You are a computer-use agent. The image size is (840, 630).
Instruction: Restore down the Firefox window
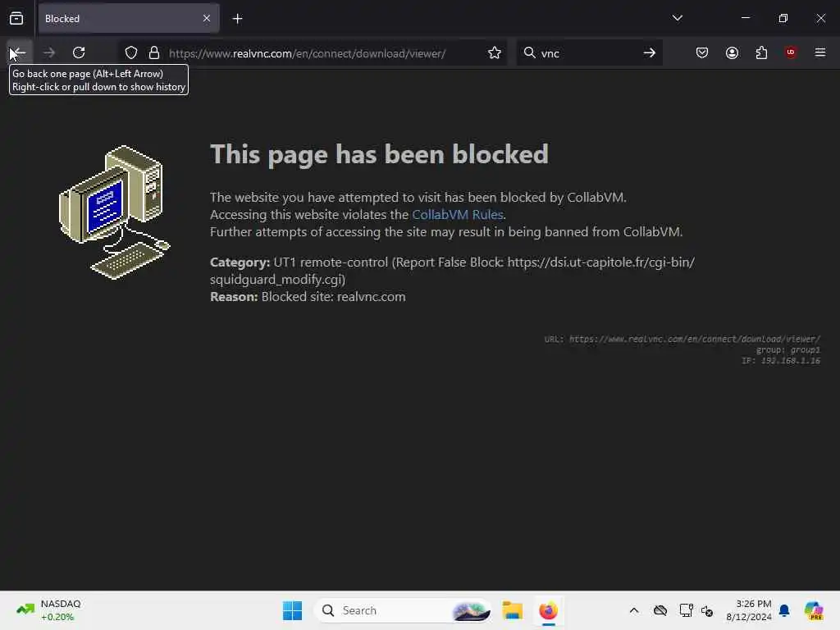tap(783, 18)
